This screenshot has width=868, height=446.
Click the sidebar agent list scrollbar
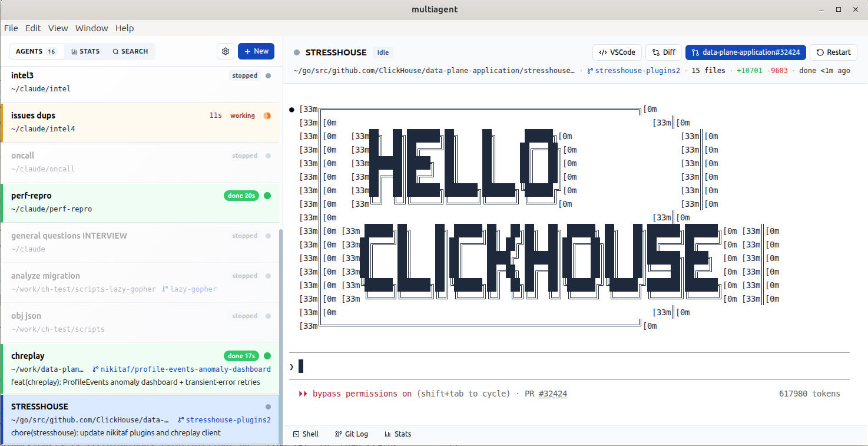click(x=280, y=337)
